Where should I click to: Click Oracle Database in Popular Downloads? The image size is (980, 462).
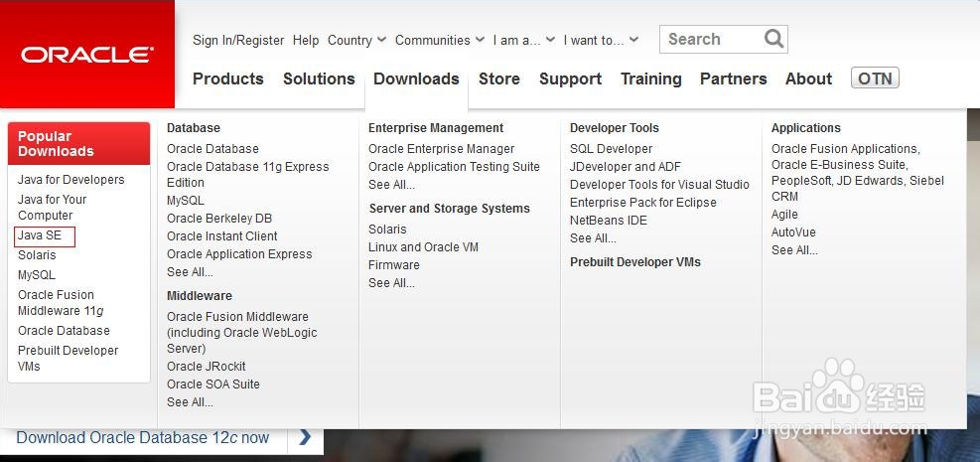(64, 330)
